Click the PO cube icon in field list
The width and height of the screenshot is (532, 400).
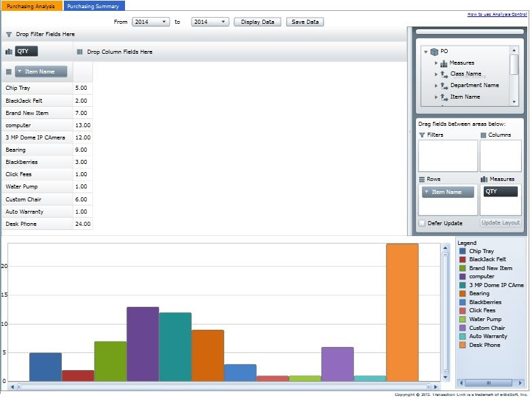click(434, 52)
